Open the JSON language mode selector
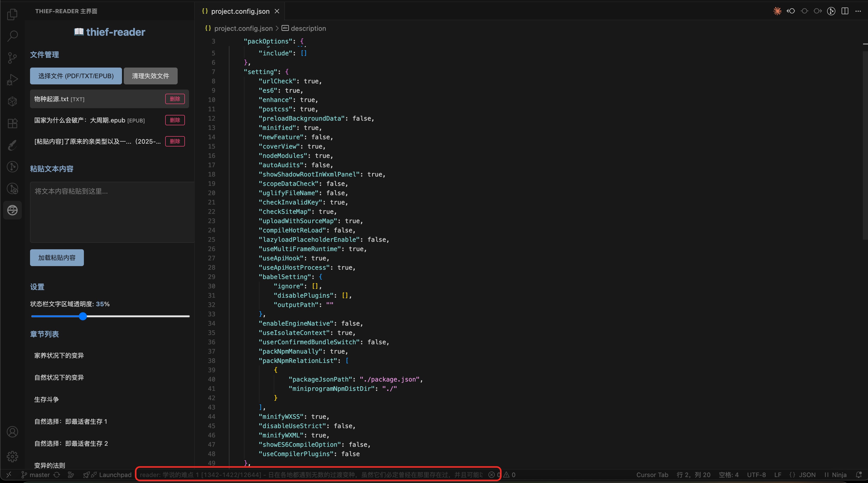Image resolution: width=868 pixels, height=483 pixels. click(803, 474)
